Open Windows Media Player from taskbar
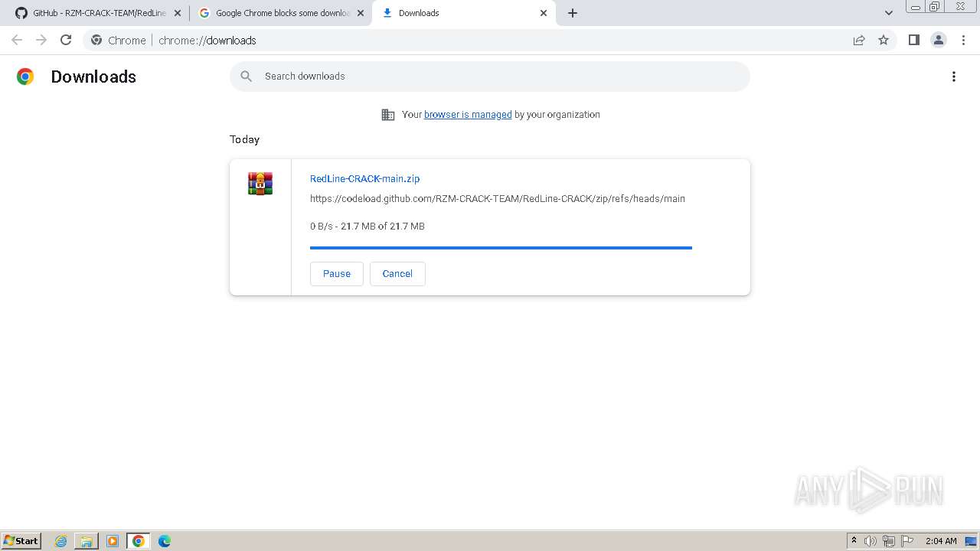The height and width of the screenshot is (551, 980). coord(113,541)
